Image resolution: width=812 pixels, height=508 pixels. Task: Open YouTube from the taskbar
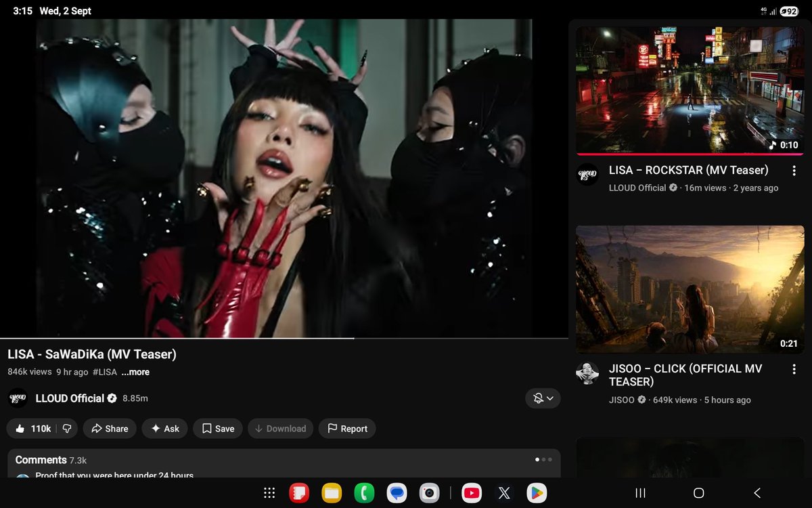[x=472, y=493]
